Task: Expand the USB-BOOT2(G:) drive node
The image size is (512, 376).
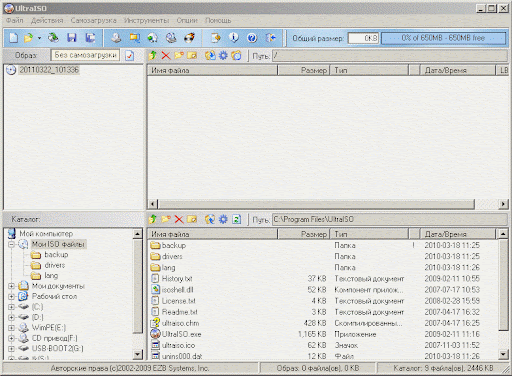Action: coord(11,349)
